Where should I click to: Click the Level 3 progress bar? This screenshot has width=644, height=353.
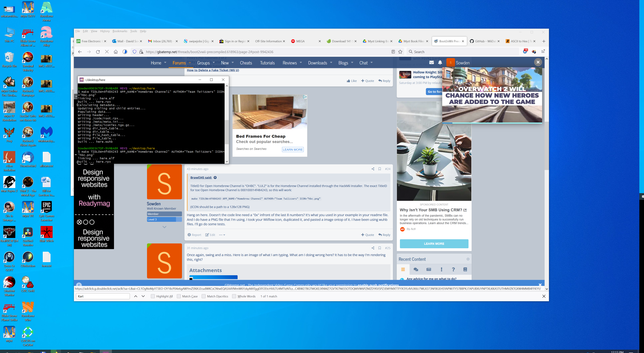(164, 219)
